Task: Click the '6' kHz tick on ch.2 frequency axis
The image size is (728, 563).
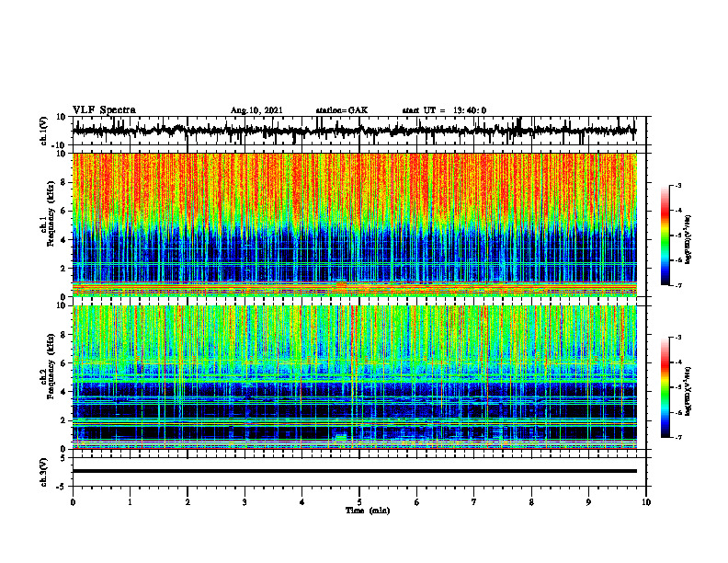Action: coord(64,363)
